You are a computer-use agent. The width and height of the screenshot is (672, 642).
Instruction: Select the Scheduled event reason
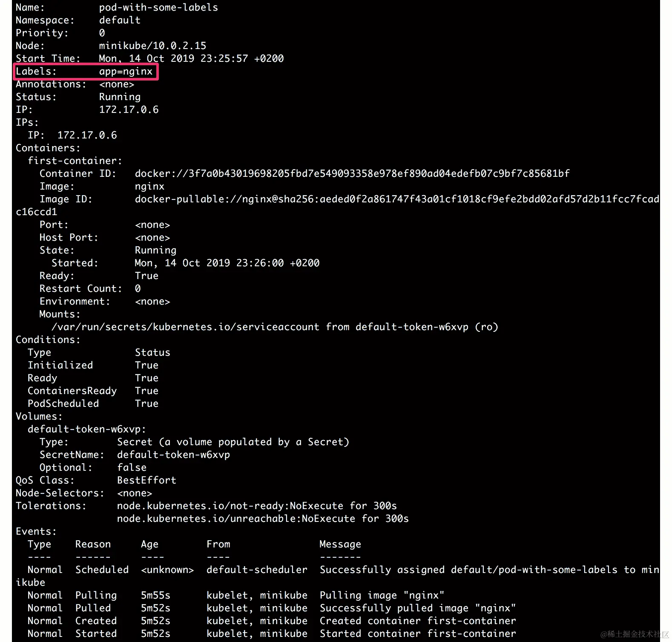pos(102,570)
